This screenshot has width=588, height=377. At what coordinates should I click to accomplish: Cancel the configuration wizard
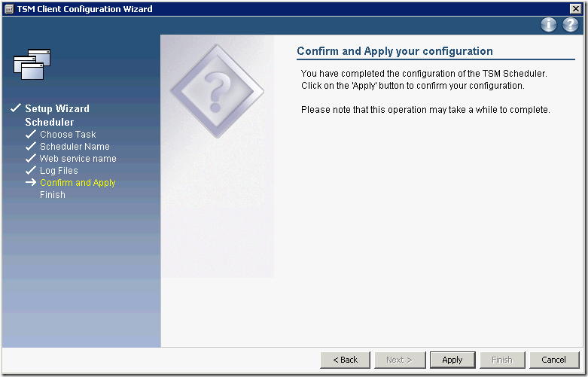click(553, 360)
